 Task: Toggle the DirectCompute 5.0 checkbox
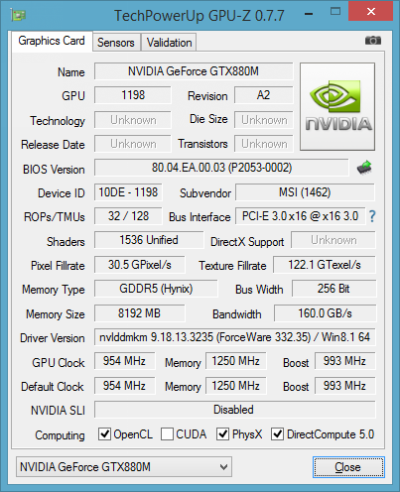click(x=277, y=434)
